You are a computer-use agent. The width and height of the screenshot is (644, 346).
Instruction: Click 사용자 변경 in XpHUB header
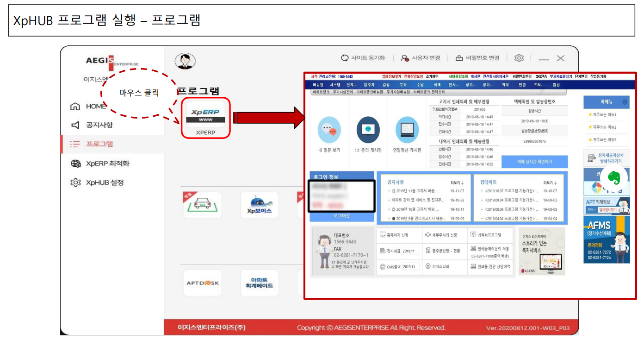point(420,58)
